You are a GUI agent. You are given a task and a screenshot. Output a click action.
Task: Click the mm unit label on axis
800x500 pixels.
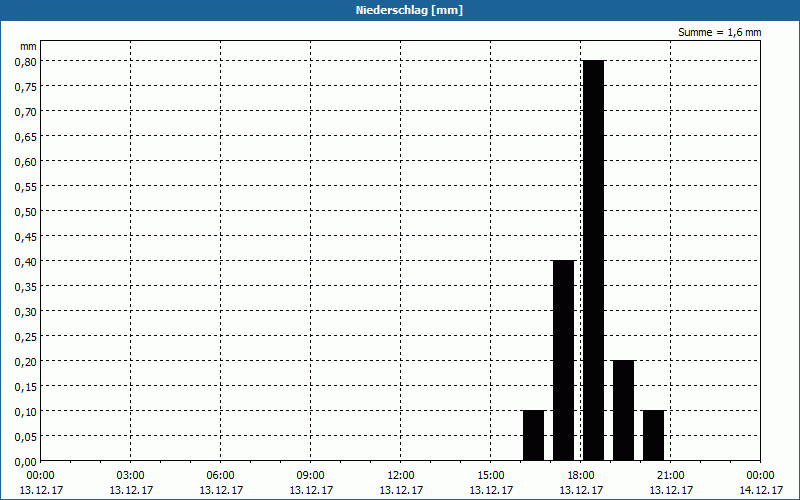28,46
